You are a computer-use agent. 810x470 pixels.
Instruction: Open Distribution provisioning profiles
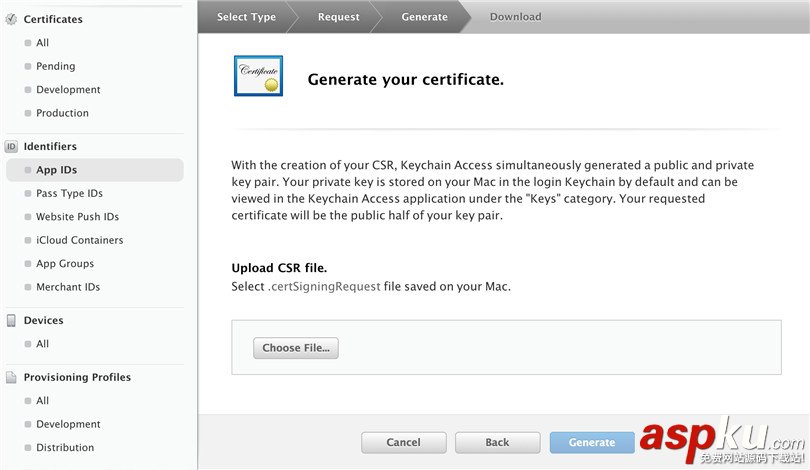click(65, 448)
